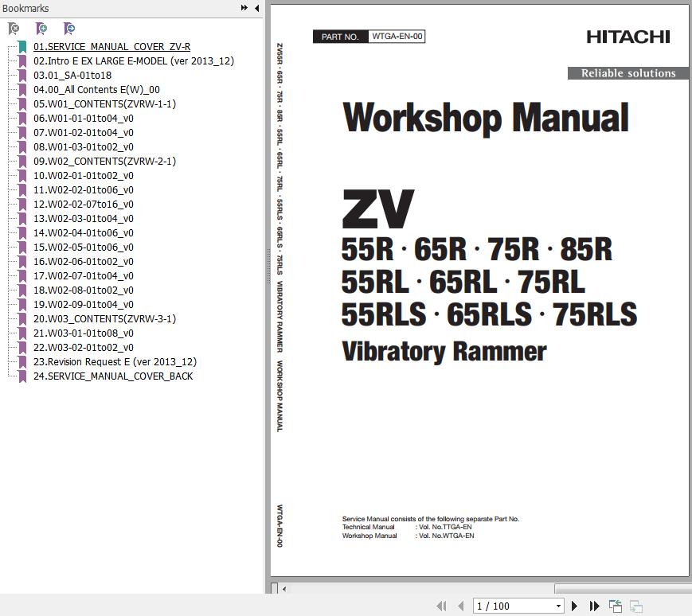The width and height of the screenshot is (692, 616).
Task: Click the go to previous view icon
Action: tap(616, 606)
